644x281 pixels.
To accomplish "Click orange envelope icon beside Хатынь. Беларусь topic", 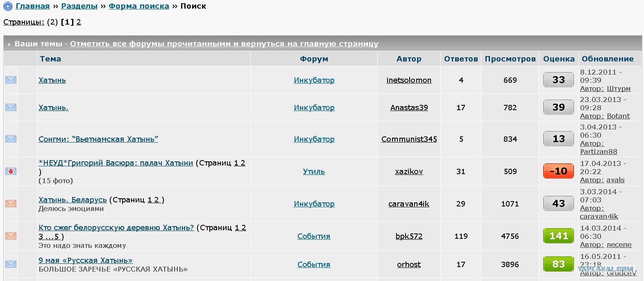I will point(11,204).
